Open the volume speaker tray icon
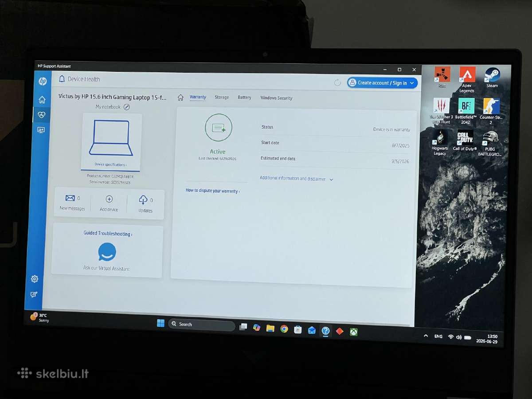Screen dimensions: 532x399 pyautogui.click(x=459, y=337)
